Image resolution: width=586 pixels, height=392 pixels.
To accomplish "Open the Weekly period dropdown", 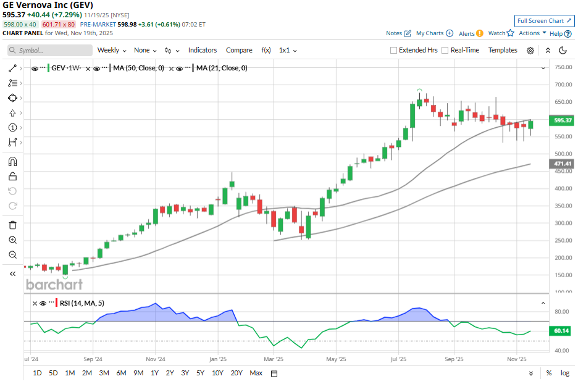I will [112, 50].
